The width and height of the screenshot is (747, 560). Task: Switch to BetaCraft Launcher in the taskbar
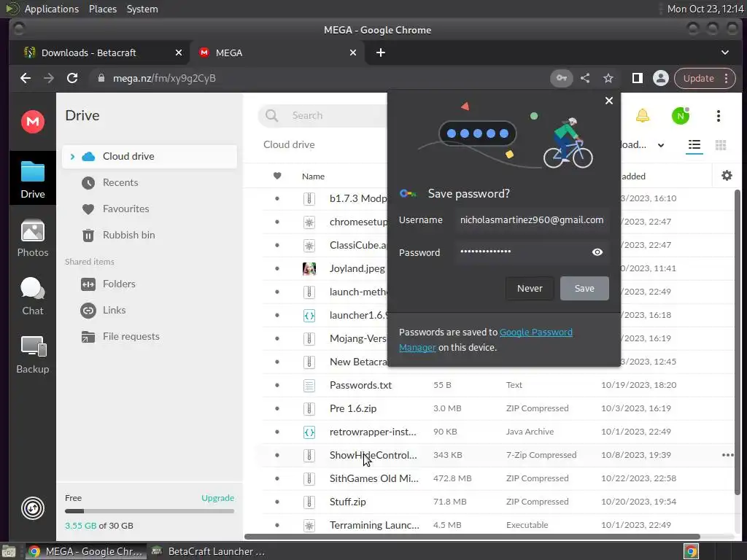click(x=208, y=551)
